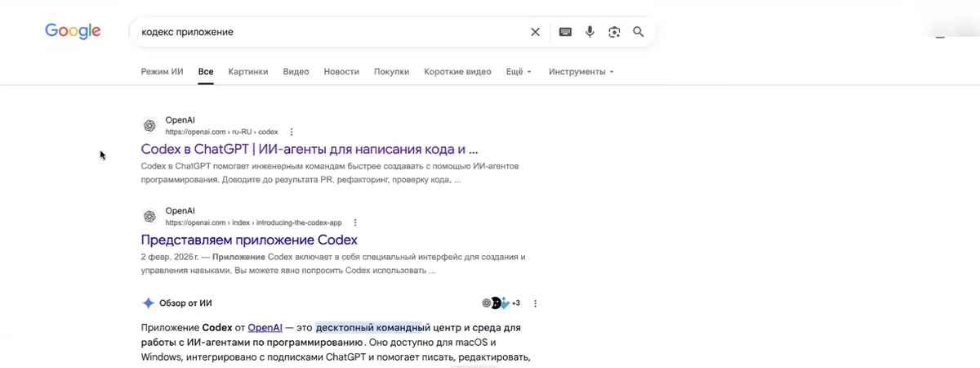Switch to Видео tab
This screenshot has height=368, width=980.
coord(296,72)
